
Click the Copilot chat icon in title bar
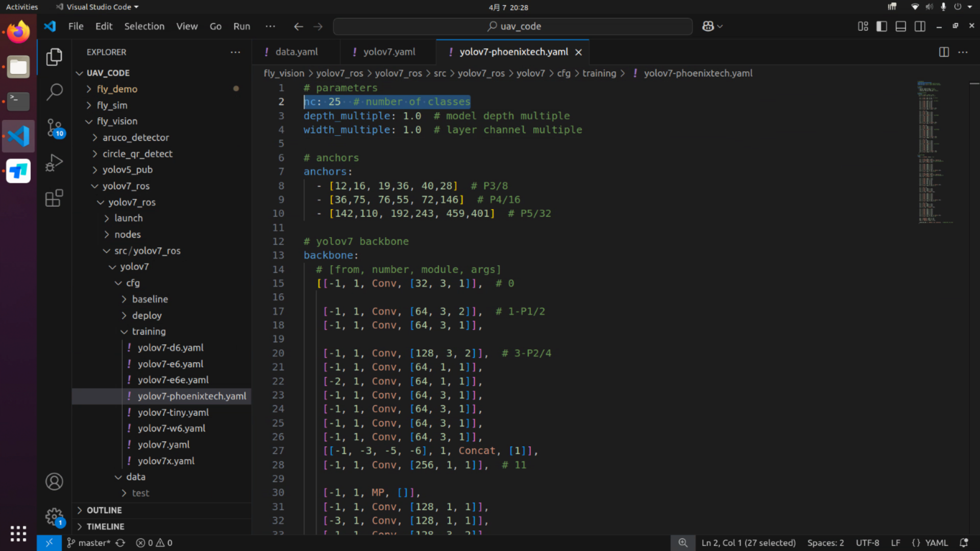[708, 26]
